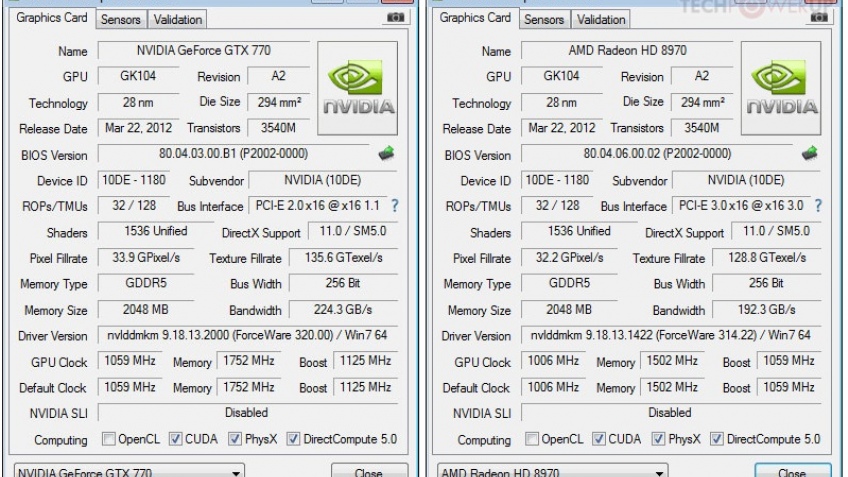Click Bandwidth value 192.3 GB/s
This screenshot has width=848, height=477.
(767, 309)
